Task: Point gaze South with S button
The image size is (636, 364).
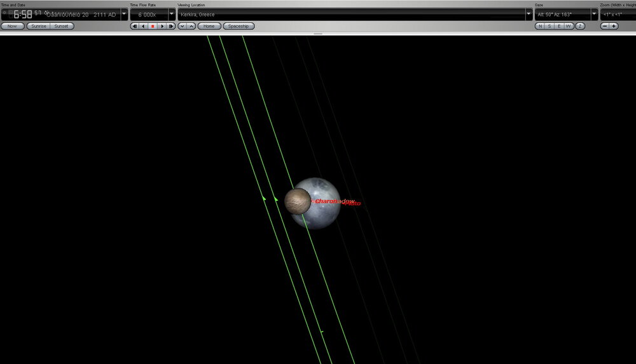Action: [550, 26]
